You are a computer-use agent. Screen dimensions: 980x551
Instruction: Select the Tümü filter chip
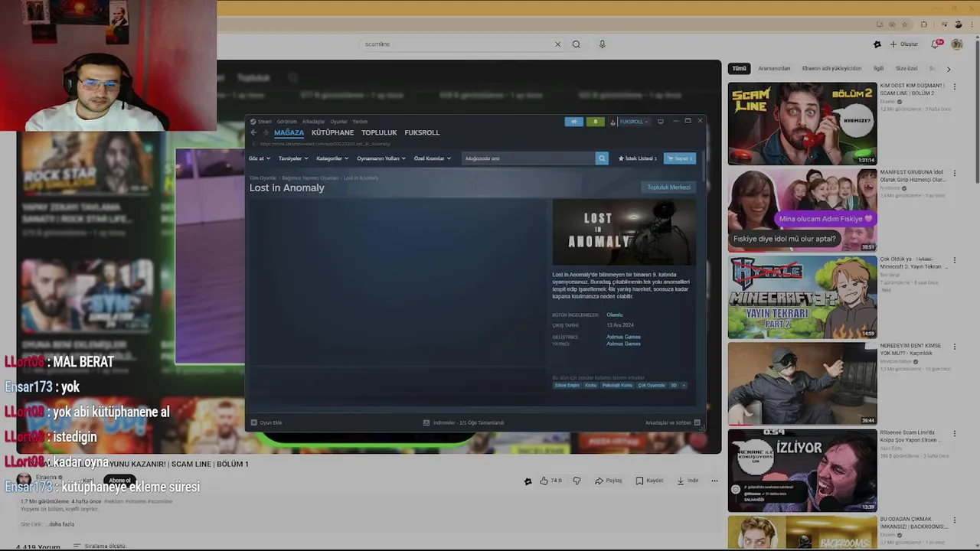click(x=739, y=68)
